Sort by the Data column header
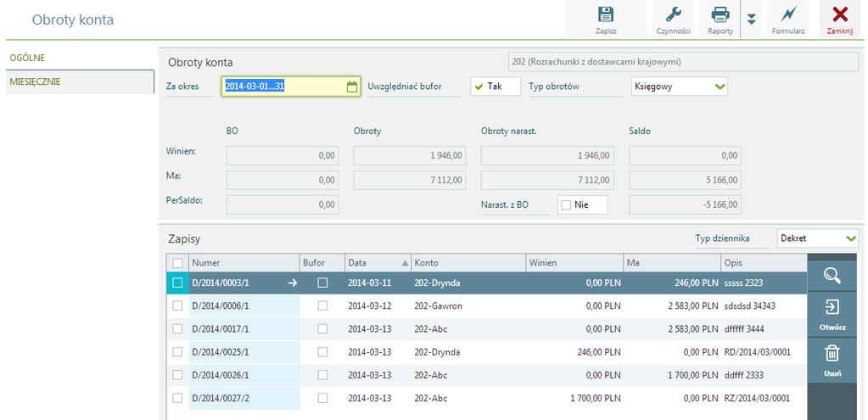 click(378, 263)
